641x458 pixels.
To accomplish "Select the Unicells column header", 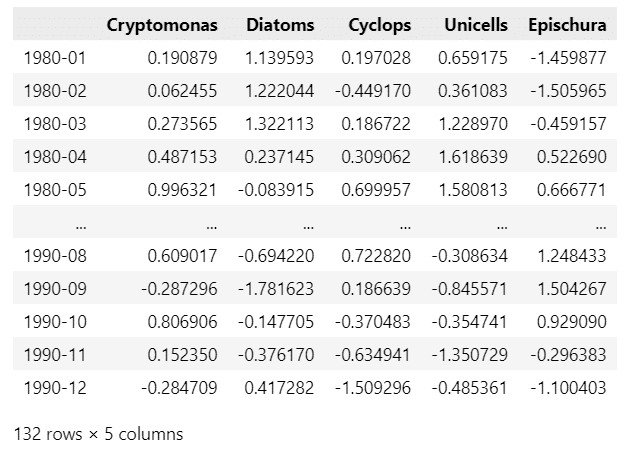I will point(476,25).
